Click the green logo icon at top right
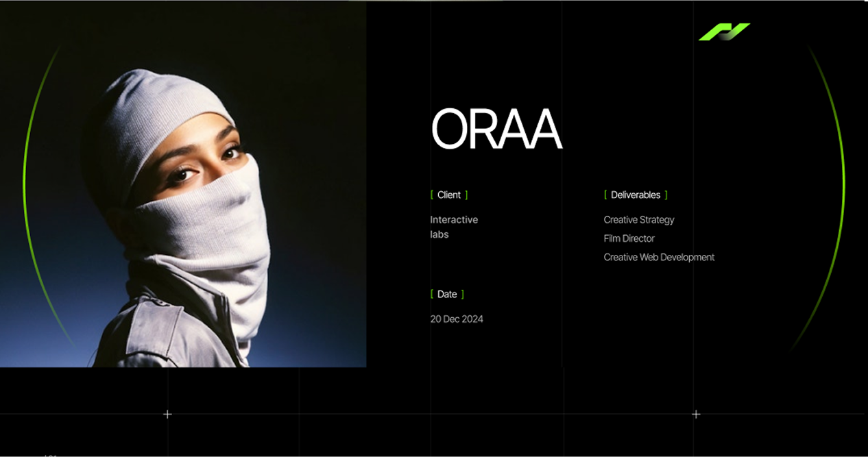Viewport: 868px width, 457px height. (x=725, y=32)
